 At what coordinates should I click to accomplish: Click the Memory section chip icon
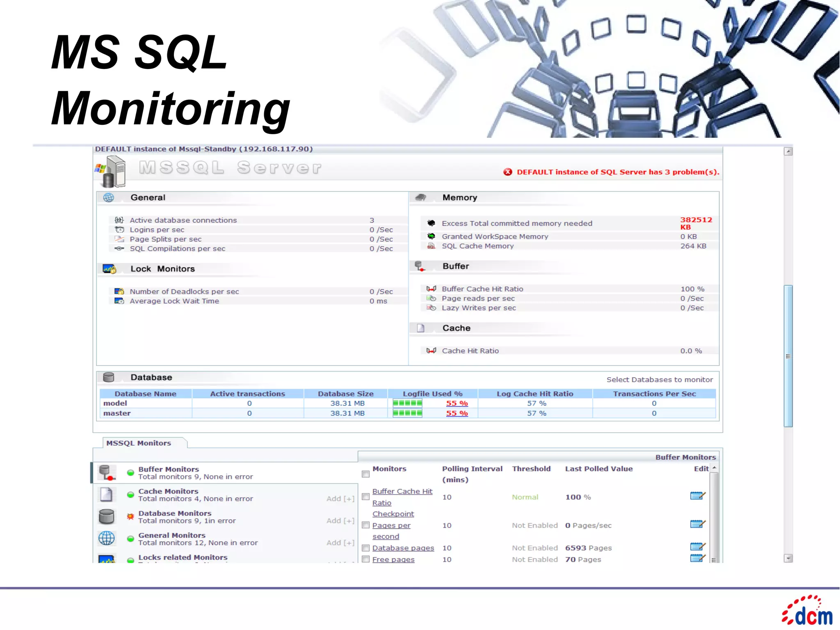[421, 197]
